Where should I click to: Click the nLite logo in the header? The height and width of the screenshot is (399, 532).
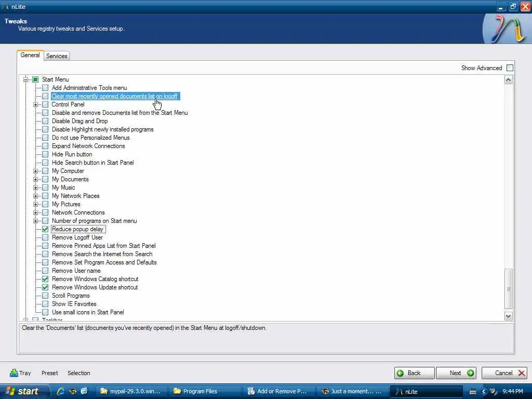coord(507,29)
